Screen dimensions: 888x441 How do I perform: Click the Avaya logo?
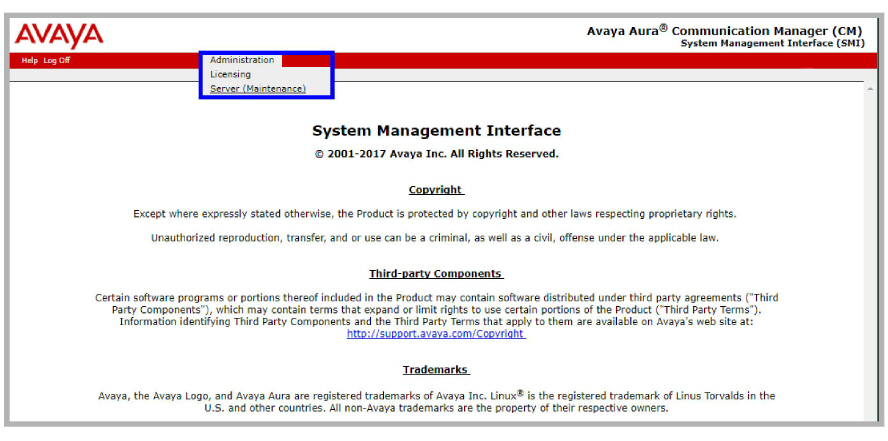[59, 36]
